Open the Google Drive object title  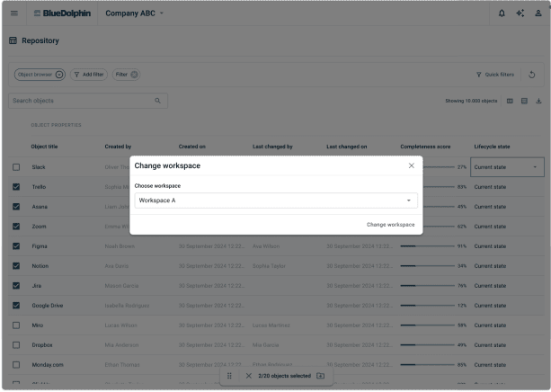[x=47, y=306]
